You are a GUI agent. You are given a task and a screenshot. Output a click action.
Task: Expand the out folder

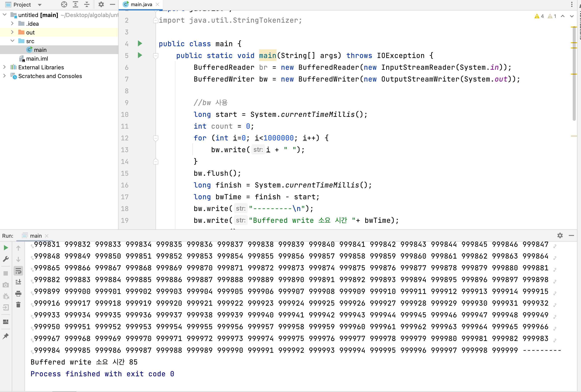pos(12,32)
